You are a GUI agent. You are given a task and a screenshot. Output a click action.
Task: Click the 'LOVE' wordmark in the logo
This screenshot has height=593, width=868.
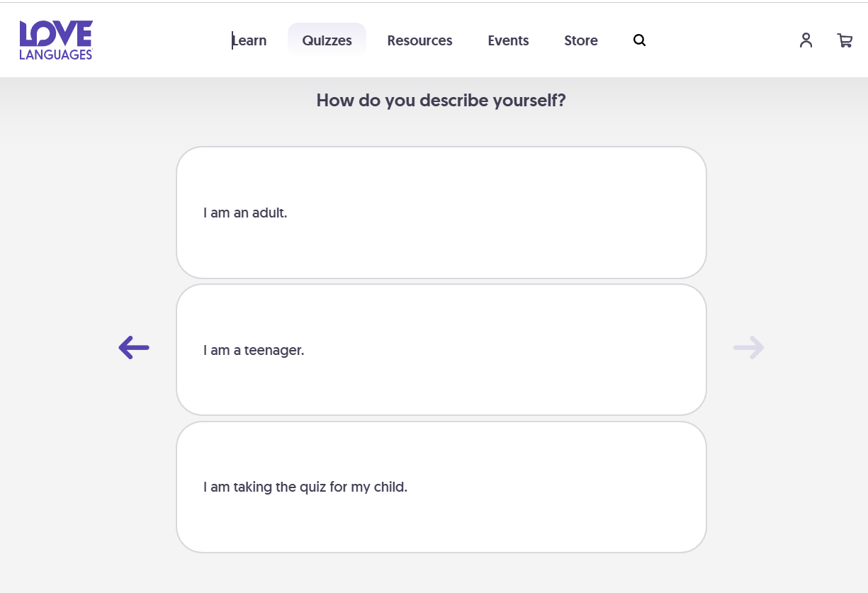[x=56, y=33]
